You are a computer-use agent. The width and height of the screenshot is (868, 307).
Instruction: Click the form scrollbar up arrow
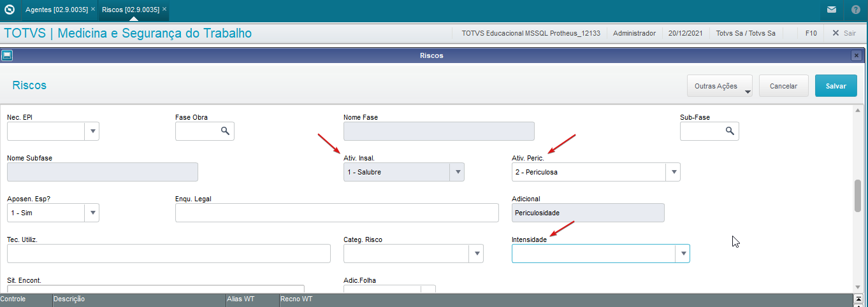coord(858,111)
